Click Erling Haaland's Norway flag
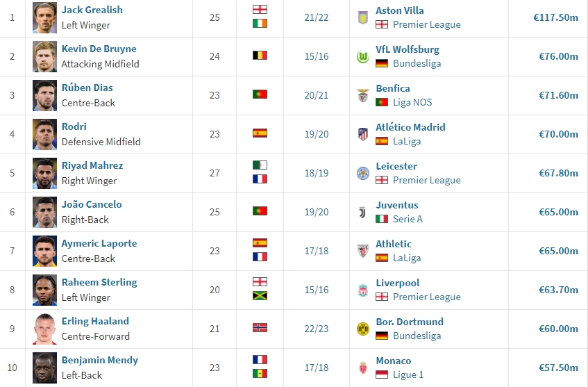This screenshot has width=588, height=387. click(x=260, y=328)
